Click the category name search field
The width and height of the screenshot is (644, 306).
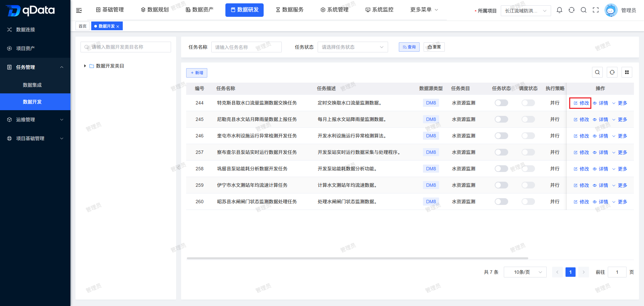point(126,47)
